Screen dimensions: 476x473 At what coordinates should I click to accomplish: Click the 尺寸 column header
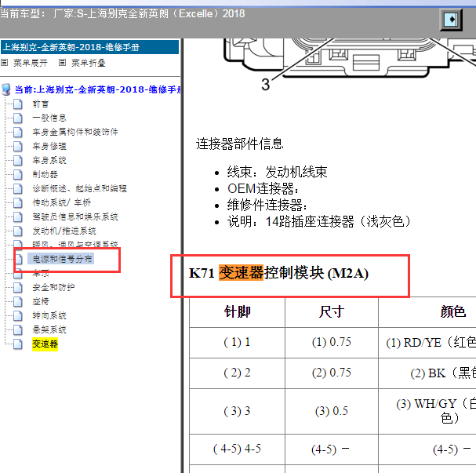click(332, 312)
